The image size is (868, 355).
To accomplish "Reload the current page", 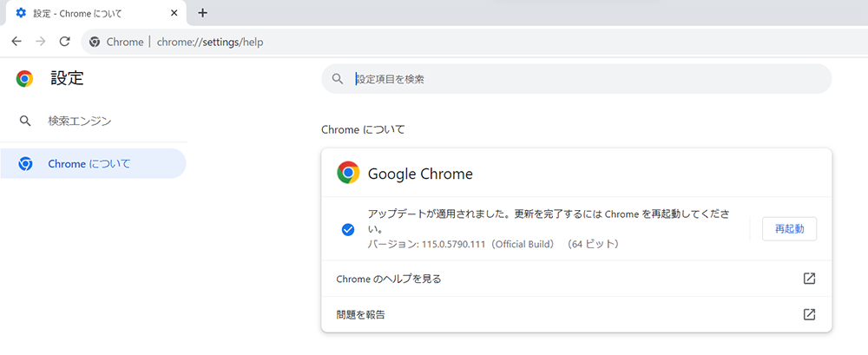I will (x=64, y=42).
